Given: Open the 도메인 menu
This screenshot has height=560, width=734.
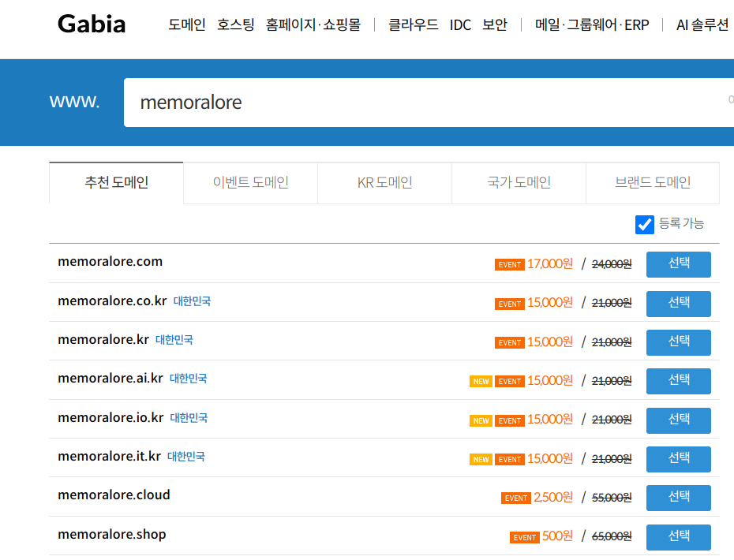Looking at the screenshot, I should 187,25.
